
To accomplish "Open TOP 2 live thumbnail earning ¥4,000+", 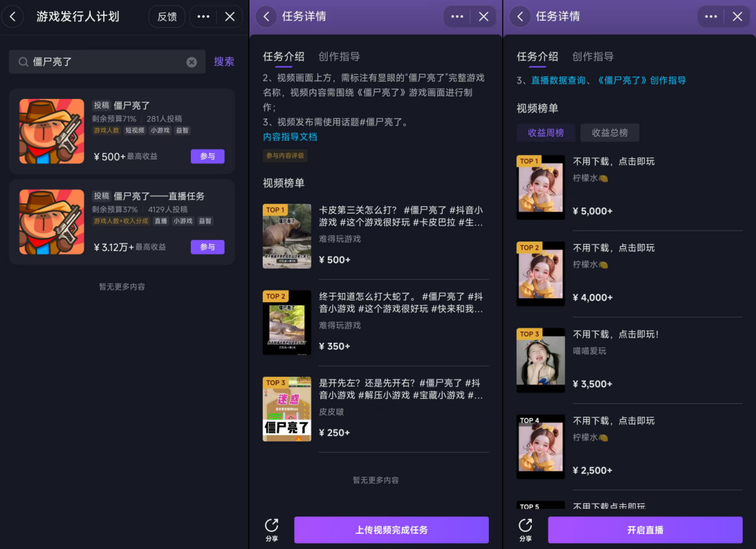I will [x=541, y=274].
